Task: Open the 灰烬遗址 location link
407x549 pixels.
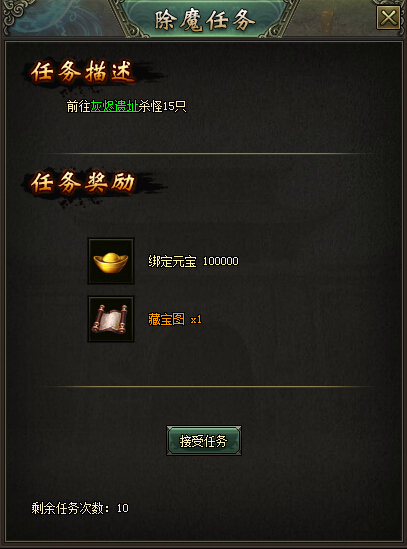Action: click(115, 106)
